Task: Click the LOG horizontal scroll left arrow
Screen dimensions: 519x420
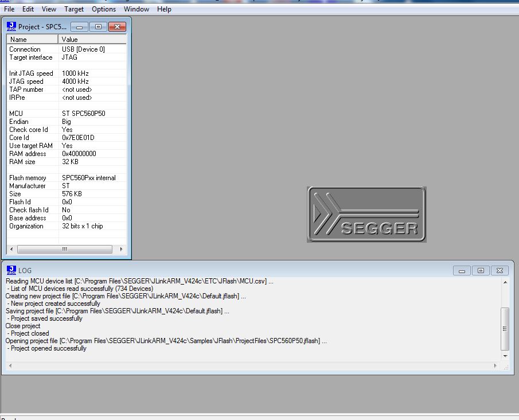Action: [x=10, y=365]
